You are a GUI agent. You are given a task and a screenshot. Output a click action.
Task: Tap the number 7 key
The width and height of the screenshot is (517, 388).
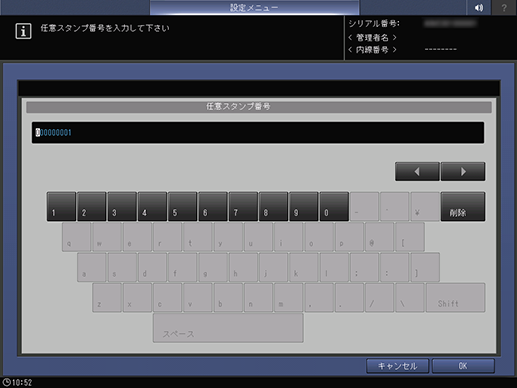(243, 206)
